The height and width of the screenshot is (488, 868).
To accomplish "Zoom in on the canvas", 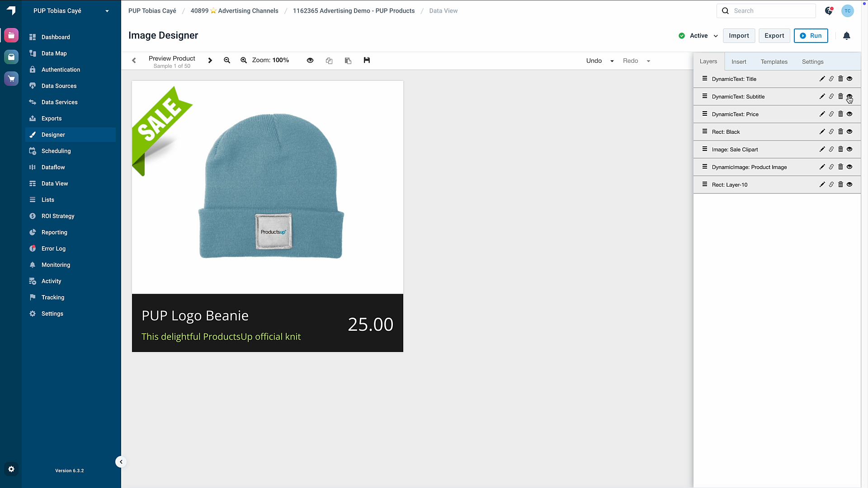I will tap(244, 60).
